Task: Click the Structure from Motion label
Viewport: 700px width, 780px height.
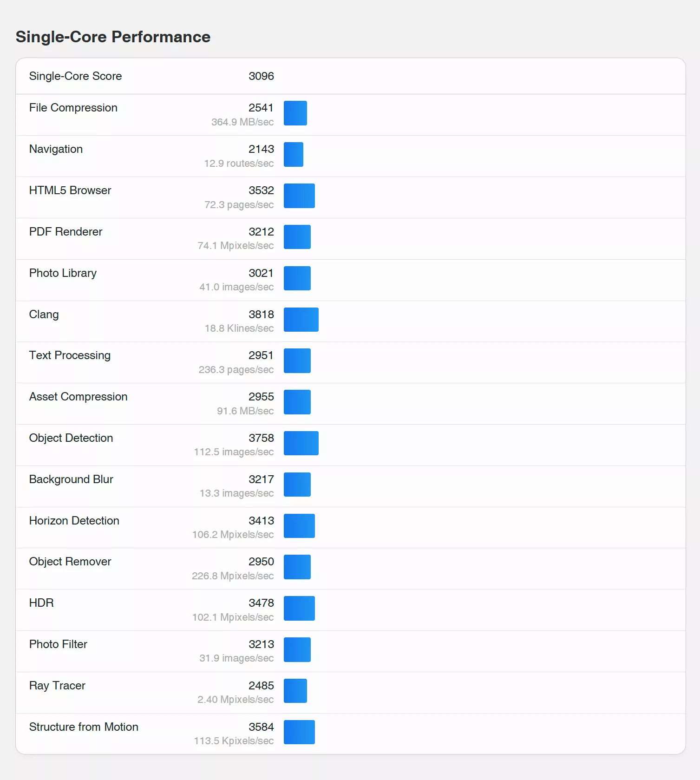Action: point(84,727)
